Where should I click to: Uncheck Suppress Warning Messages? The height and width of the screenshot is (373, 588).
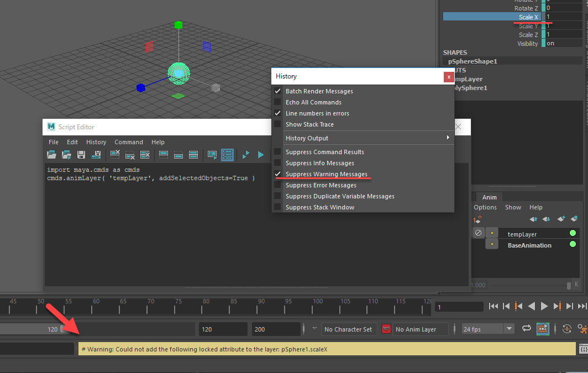(278, 174)
